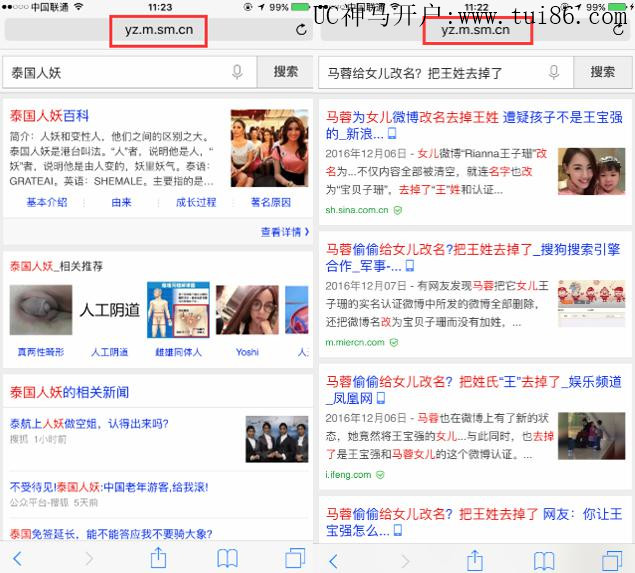The width and height of the screenshot is (635, 573).
Task: Open result 马蓉偷偷给女儿改名 搜狗搜索引擎
Action: coord(473,258)
